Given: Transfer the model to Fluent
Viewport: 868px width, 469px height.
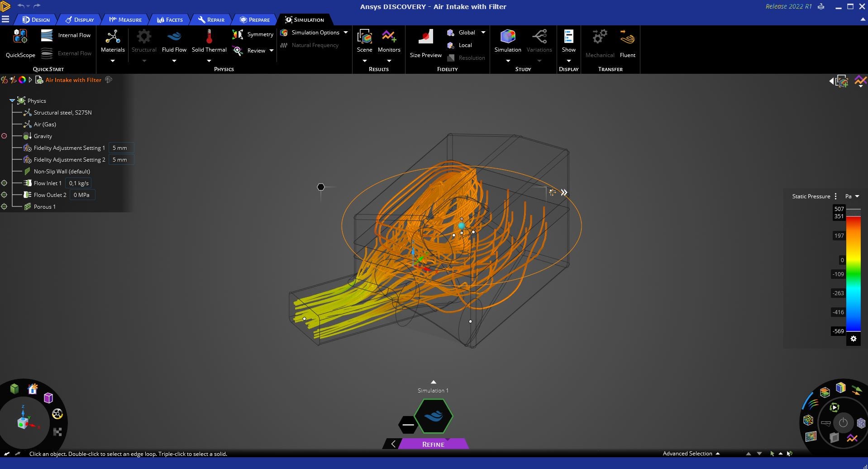Looking at the screenshot, I should pos(627,43).
